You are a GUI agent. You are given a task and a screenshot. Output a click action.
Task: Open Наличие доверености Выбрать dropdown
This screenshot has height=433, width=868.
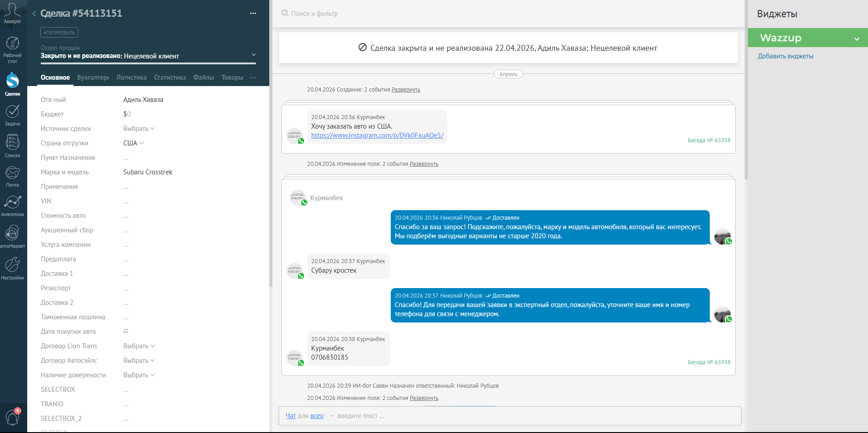[139, 375]
